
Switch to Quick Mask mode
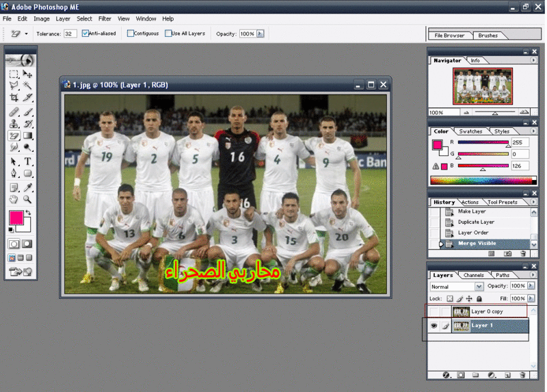click(27, 244)
